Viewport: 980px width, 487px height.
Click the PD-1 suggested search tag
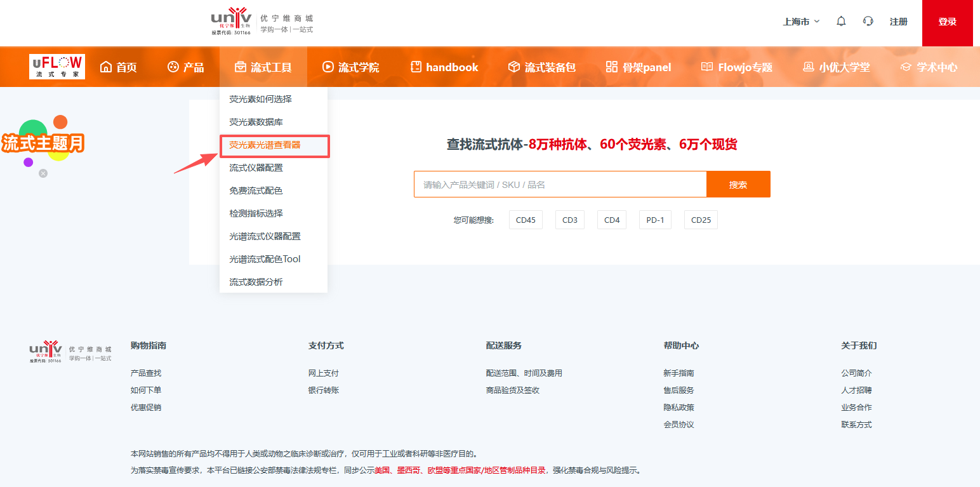coord(655,220)
